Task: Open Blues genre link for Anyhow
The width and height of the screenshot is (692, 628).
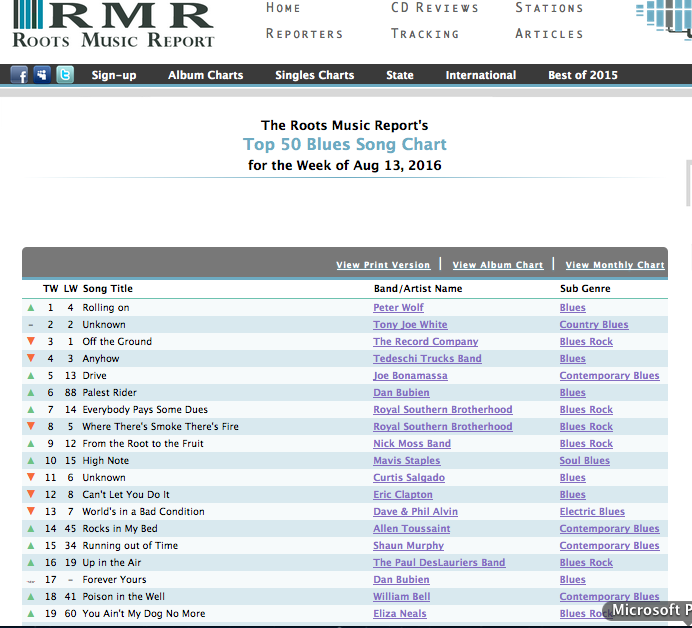Action: click(573, 359)
